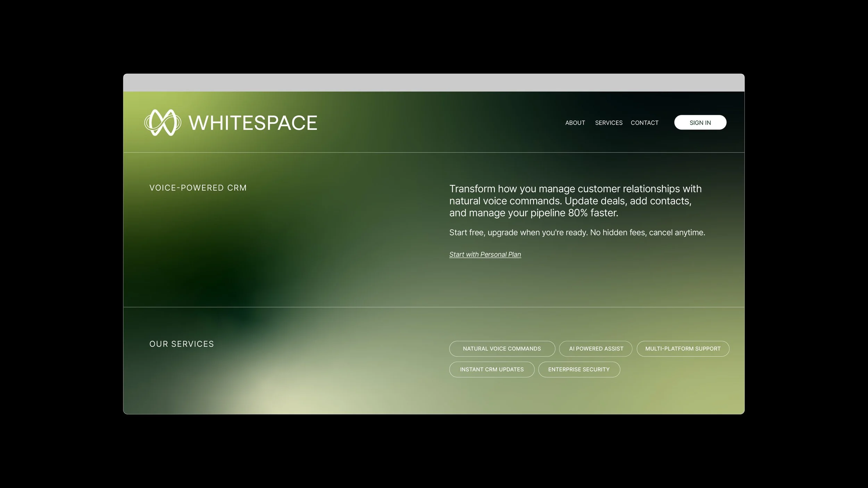The width and height of the screenshot is (868, 488).
Task: Click the 'Start free, upgrade' sentence
Action: pyautogui.click(x=577, y=233)
